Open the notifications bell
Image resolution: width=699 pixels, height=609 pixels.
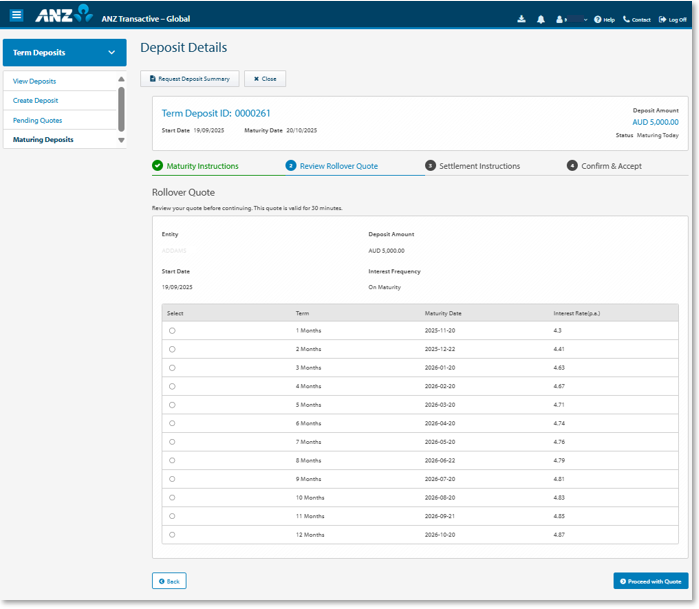[540, 19]
